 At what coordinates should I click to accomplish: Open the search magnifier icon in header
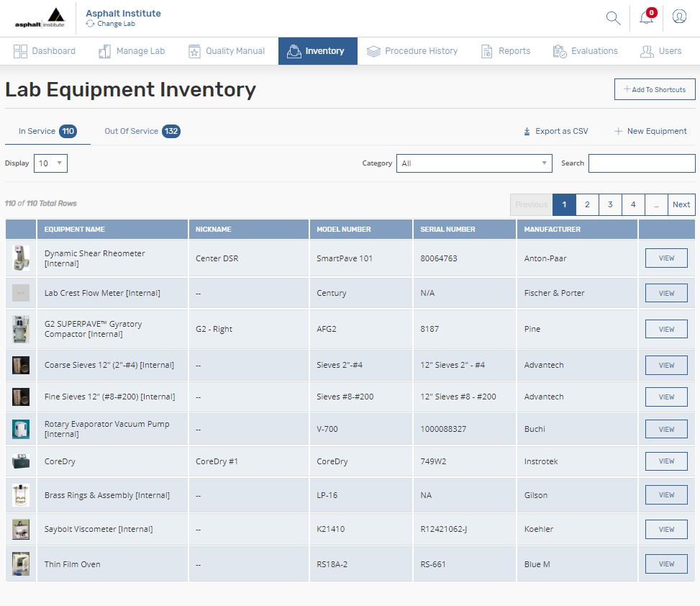pyautogui.click(x=612, y=17)
